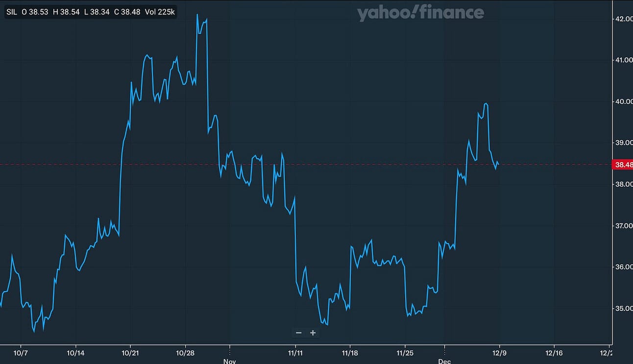Click the Vol 225k readout
The width and height of the screenshot is (633, 364).
tap(160, 12)
